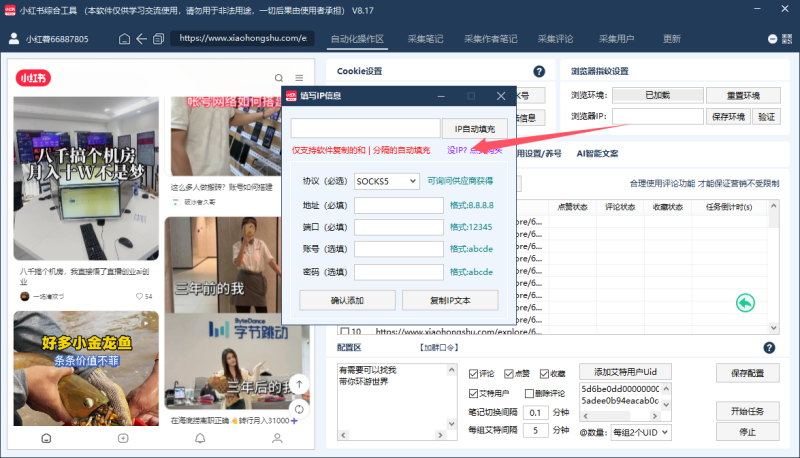The height and width of the screenshot is (458, 800).
Task: Click the 验证 button
Action: [766, 117]
